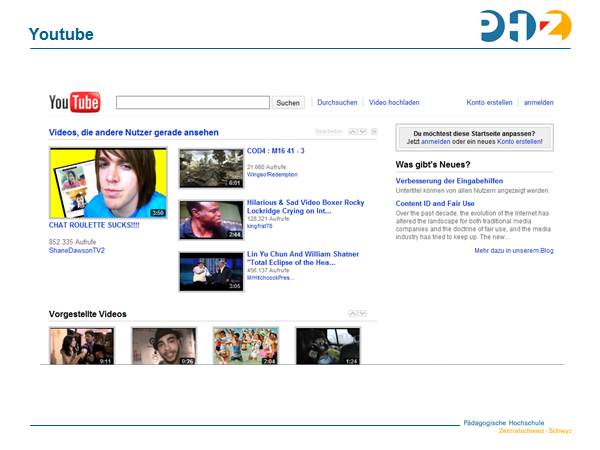Play the featured video with 2:04 duration

point(246,346)
